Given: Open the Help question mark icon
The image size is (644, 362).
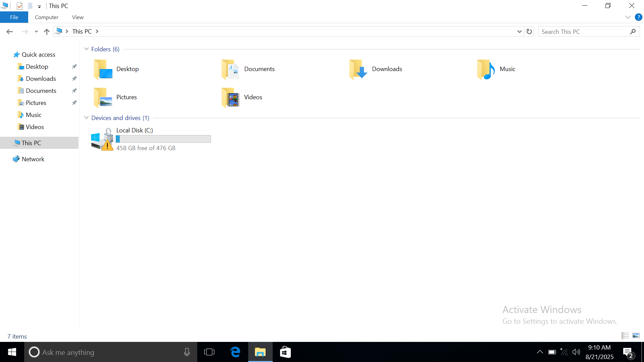Looking at the screenshot, I should (x=638, y=17).
